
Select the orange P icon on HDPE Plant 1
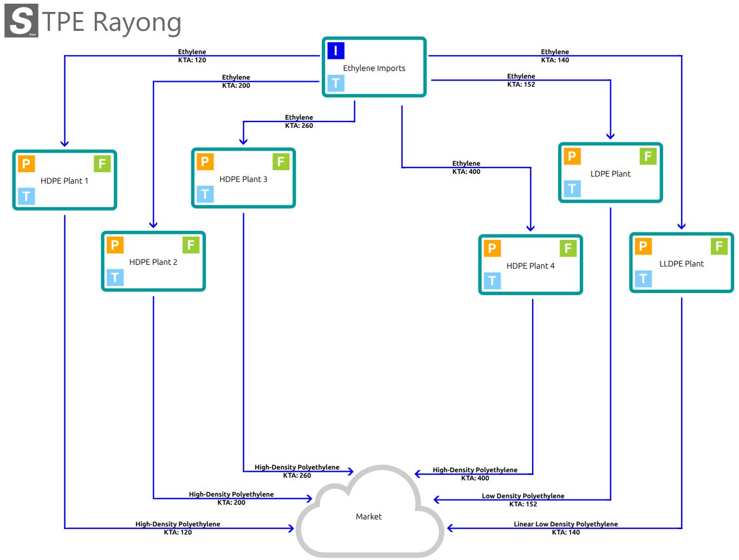26,164
